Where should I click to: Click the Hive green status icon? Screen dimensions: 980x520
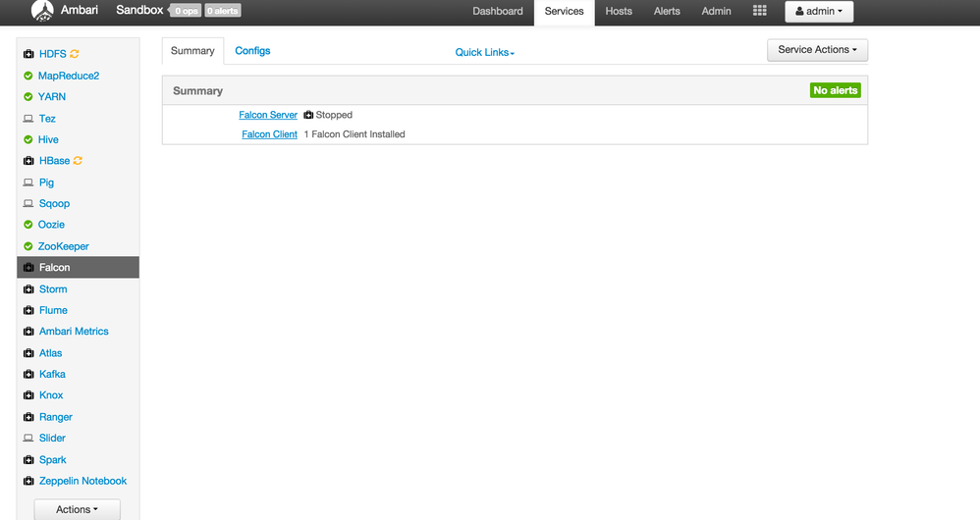tap(28, 140)
